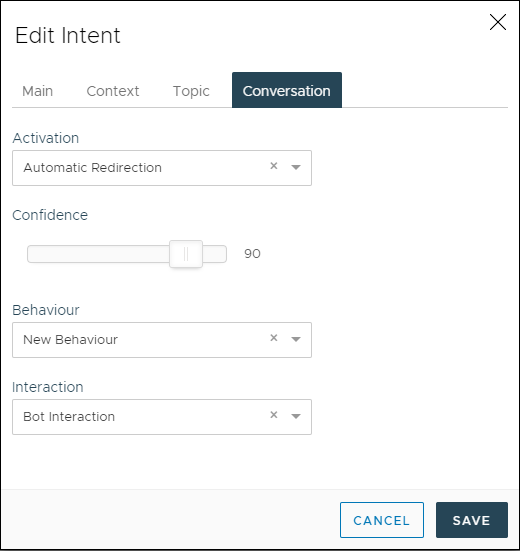Expand the Interaction dropdown arrow

point(296,416)
